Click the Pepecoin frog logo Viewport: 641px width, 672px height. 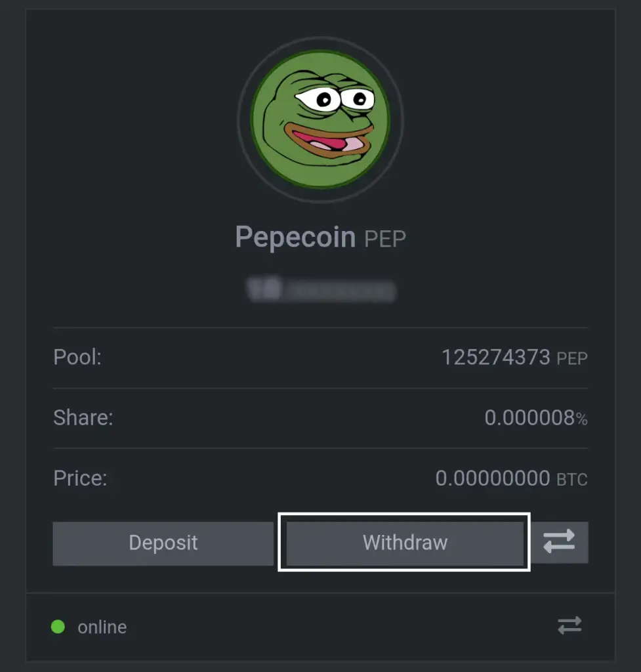[320, 119]
